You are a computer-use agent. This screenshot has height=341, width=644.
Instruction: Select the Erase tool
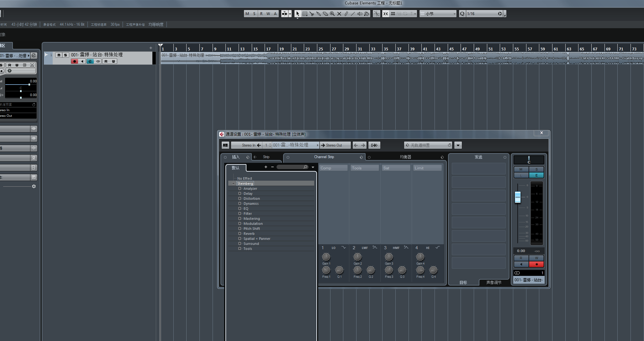325,14
